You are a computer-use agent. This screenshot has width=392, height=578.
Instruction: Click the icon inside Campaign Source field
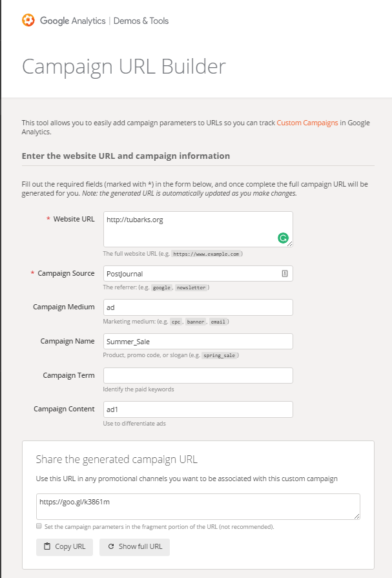(285, 274)
